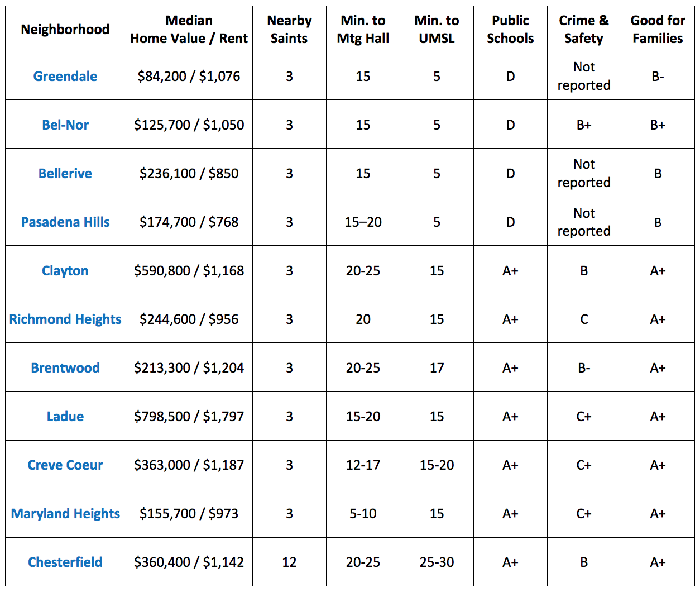Open the Chesterfield neighborhood link
The width and height of the screenshot is (700, 592).
[x=65, y=562]
